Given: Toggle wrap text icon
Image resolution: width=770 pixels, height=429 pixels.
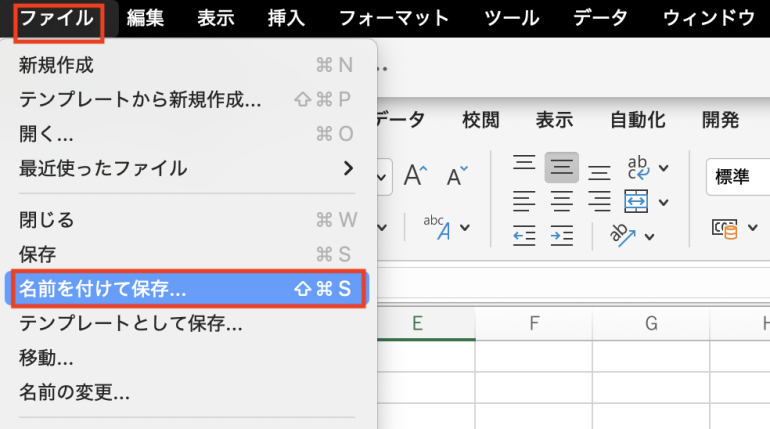Looking at the screenshot, I should click(x=638, y=168).
